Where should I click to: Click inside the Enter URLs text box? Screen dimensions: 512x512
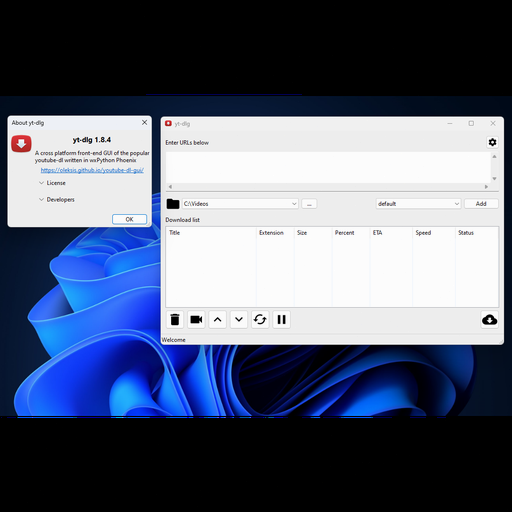pos(329,168)
